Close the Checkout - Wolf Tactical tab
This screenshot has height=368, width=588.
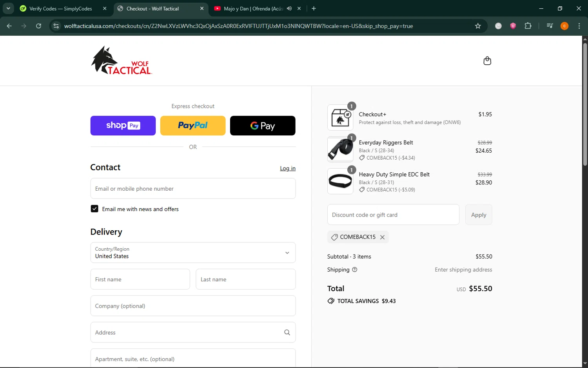[x=202, y=8]
